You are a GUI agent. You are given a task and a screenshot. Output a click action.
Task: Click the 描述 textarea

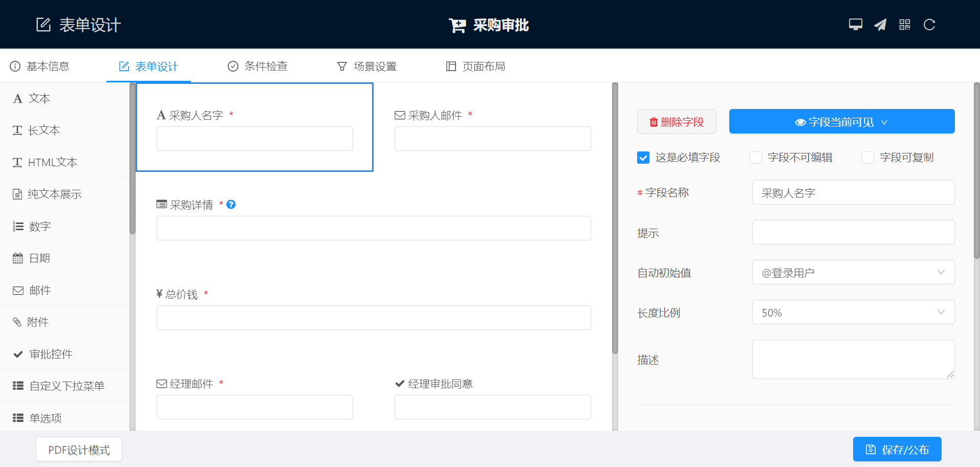[x=853, y=359]
